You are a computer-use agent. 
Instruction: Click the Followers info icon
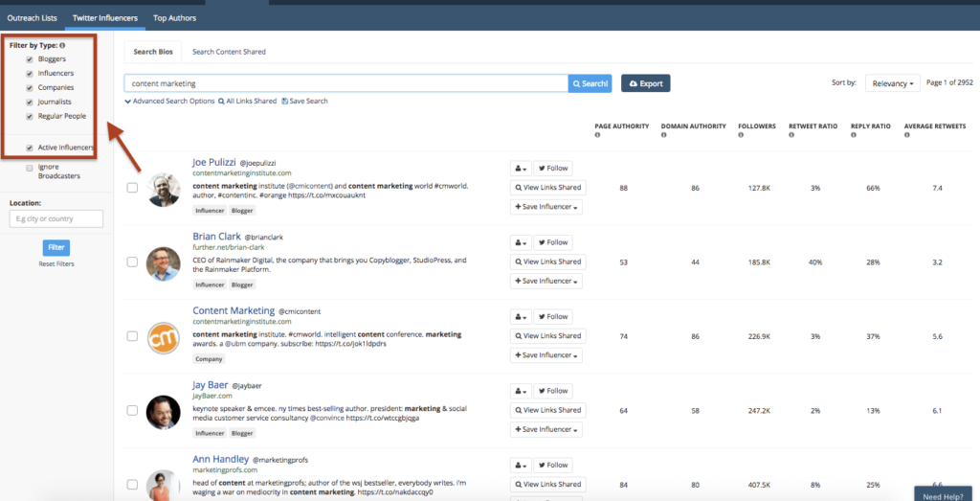(x=742, y=134)
